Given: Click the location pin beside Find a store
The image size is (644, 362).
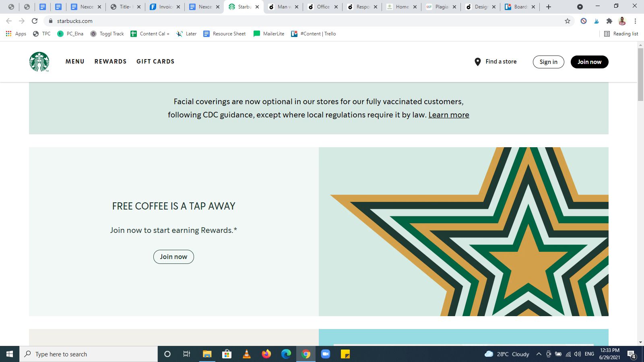Looking at the screenshot, I should (x=477, y=62).
